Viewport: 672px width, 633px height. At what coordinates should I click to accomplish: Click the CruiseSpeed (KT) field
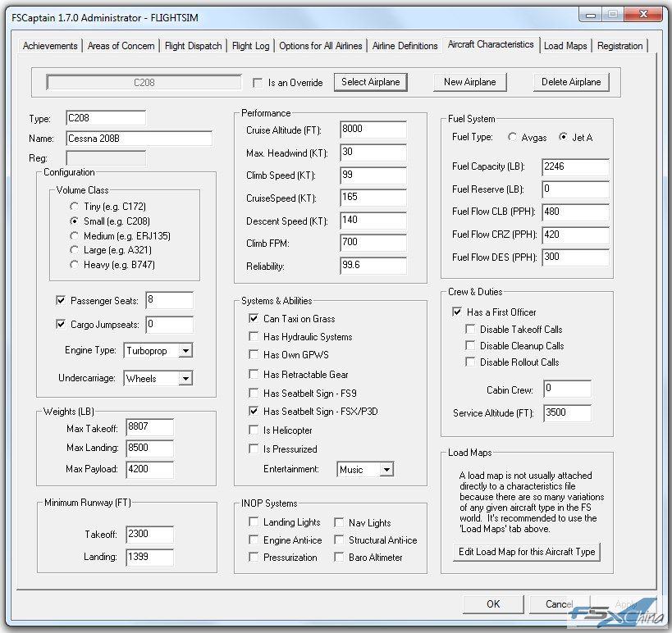[373, 198]
